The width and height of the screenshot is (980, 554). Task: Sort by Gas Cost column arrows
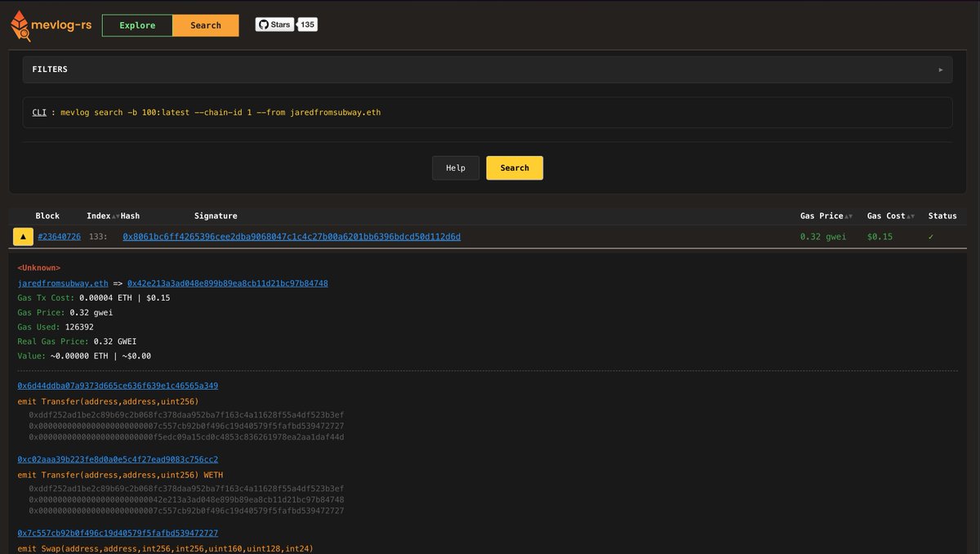tap(911, 217)
